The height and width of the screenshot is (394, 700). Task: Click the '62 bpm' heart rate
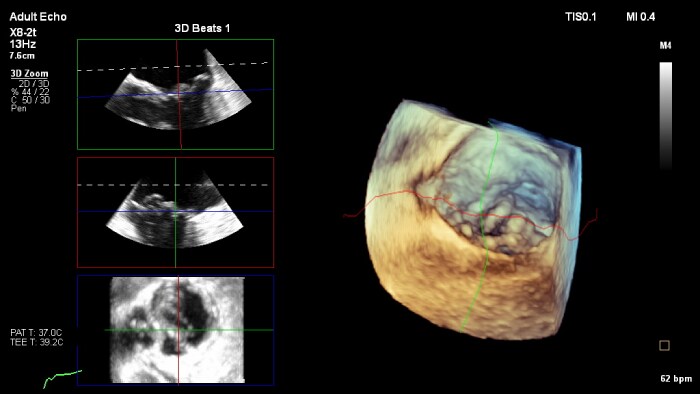tap(676, 379)
